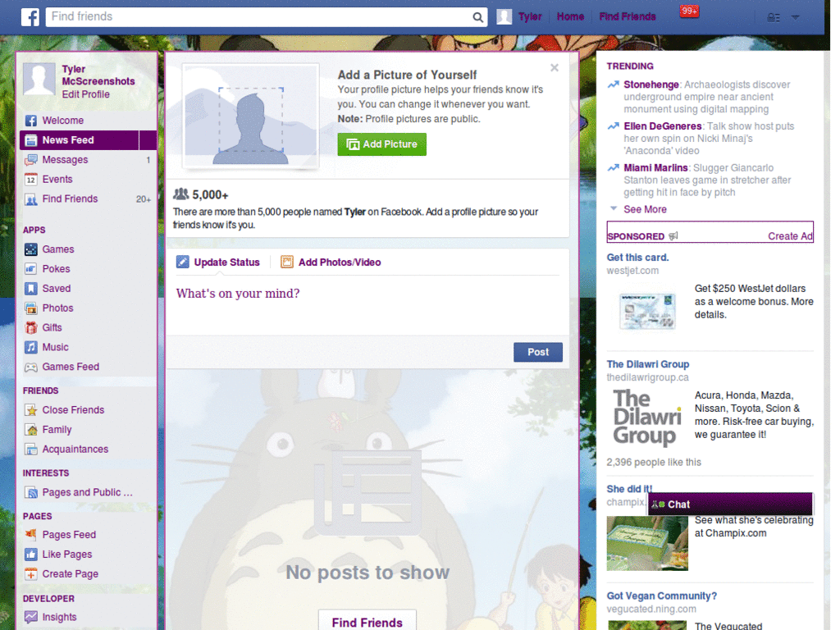Click the search magnifier icon
Screen dimensions: 840x630
click(x=477, y=17)
